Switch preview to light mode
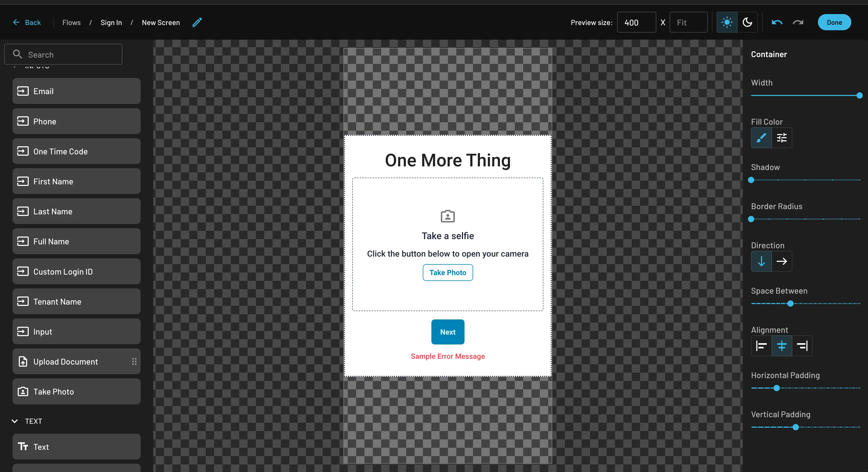 [x=727, y=22]
